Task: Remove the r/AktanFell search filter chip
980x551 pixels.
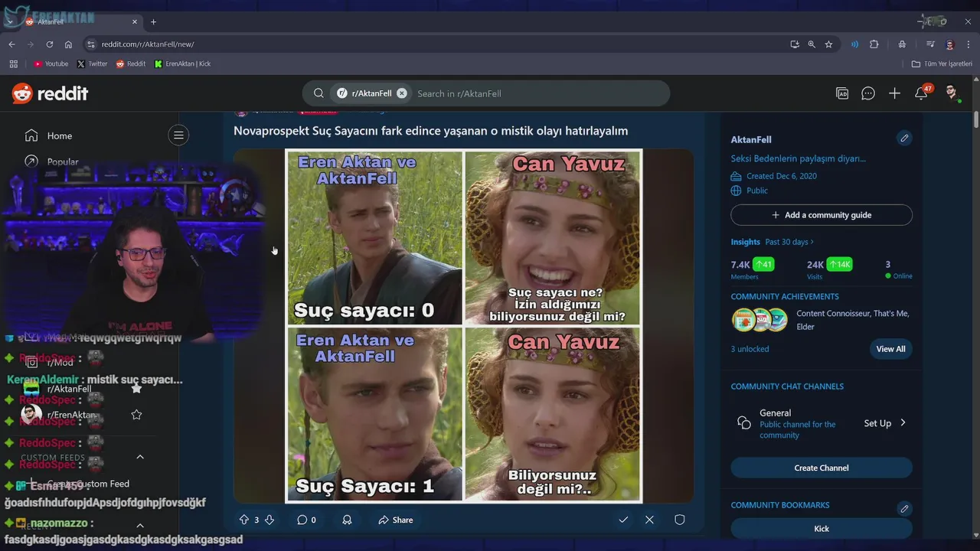Action: click(x=402, y=93)
